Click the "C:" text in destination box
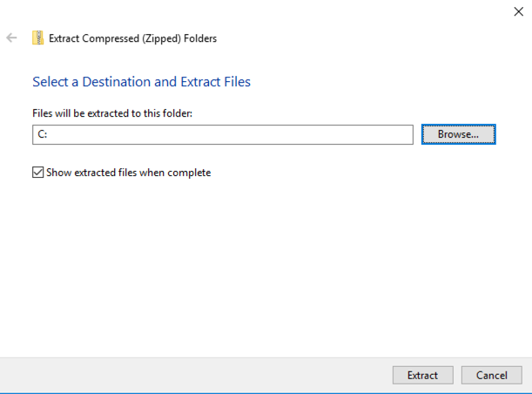Viewport: 532px width, 394px height. click(x=41, y=134)
